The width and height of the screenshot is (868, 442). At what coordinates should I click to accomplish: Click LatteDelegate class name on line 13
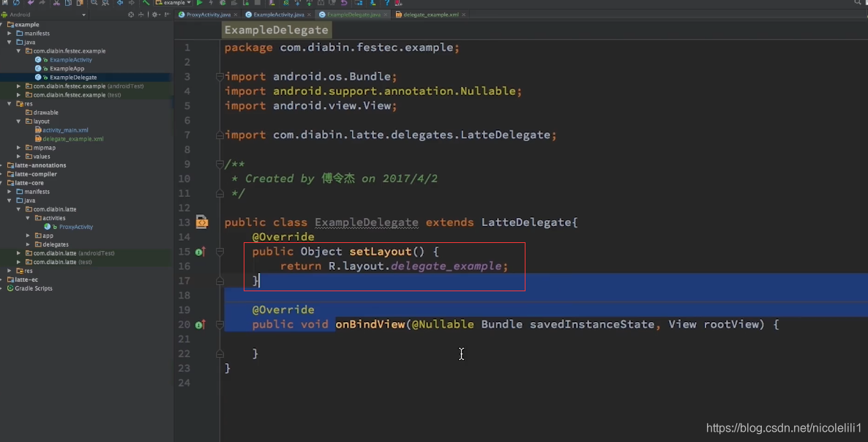coord(526,222)
